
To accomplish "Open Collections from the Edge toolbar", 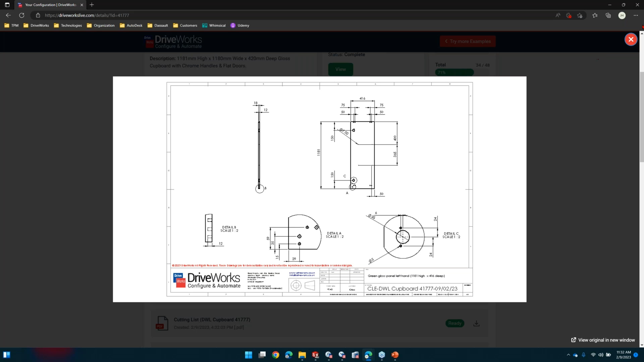I will click(608, 15).
